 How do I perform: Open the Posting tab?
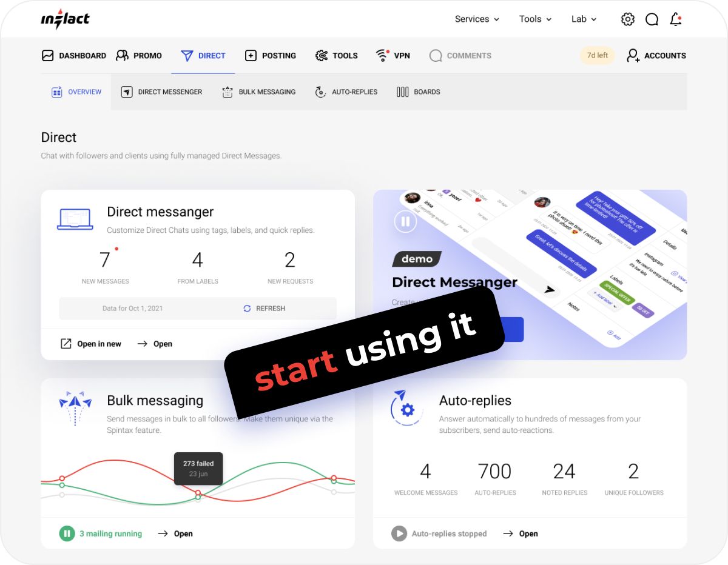pos(270,55)
